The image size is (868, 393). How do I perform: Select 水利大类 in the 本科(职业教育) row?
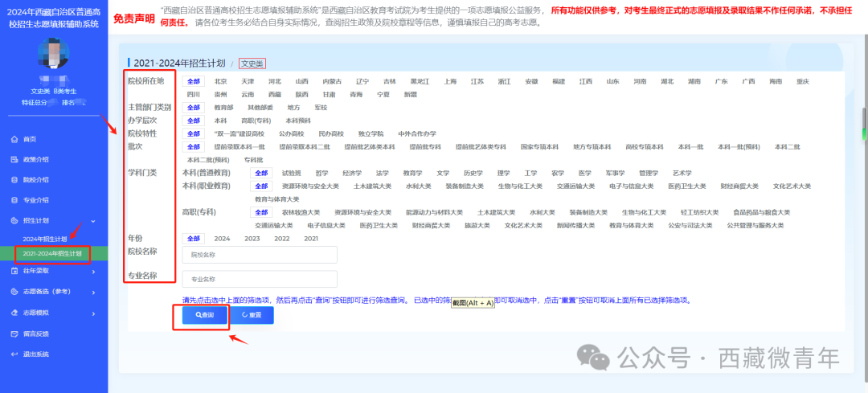tap(419, 186)
